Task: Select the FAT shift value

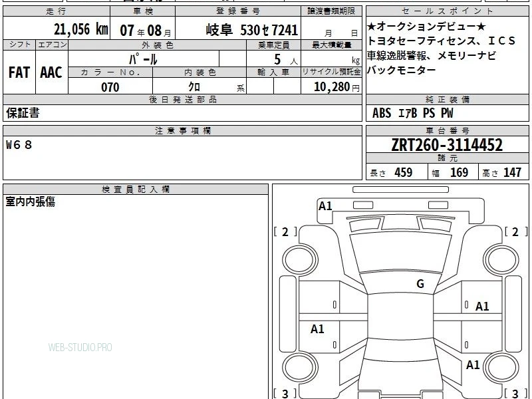Action: [x=19, y=72]
